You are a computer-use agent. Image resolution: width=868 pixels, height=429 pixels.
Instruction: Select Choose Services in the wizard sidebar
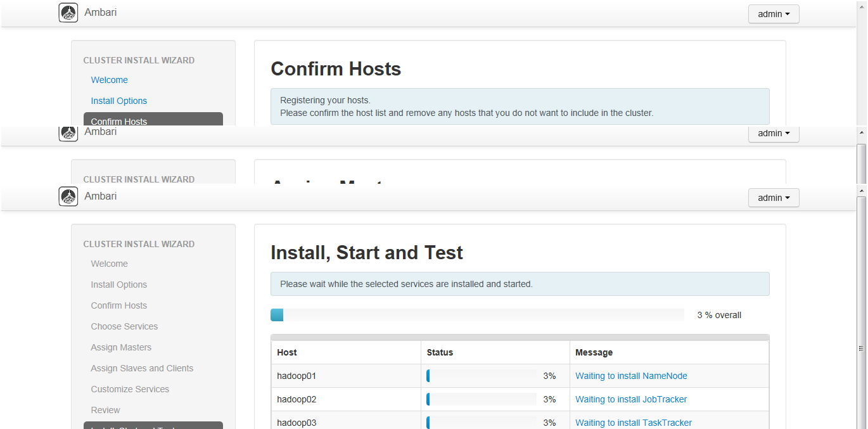124,326
